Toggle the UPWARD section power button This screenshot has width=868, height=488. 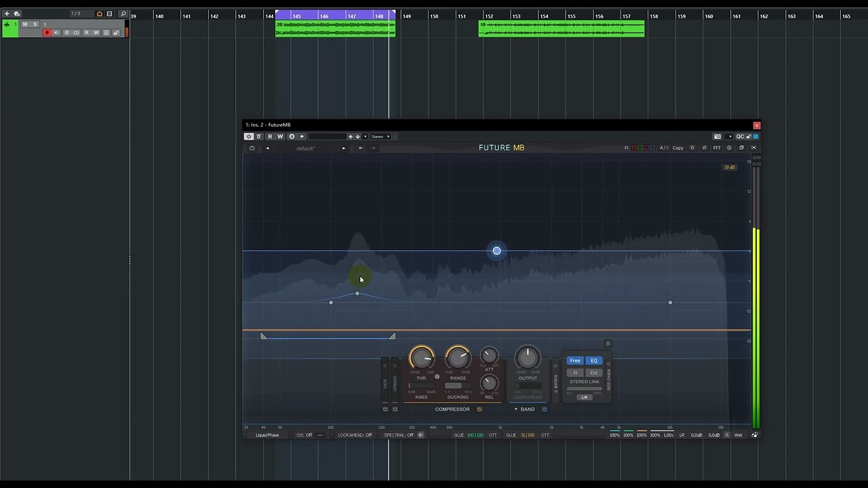[x=395, y=409]
